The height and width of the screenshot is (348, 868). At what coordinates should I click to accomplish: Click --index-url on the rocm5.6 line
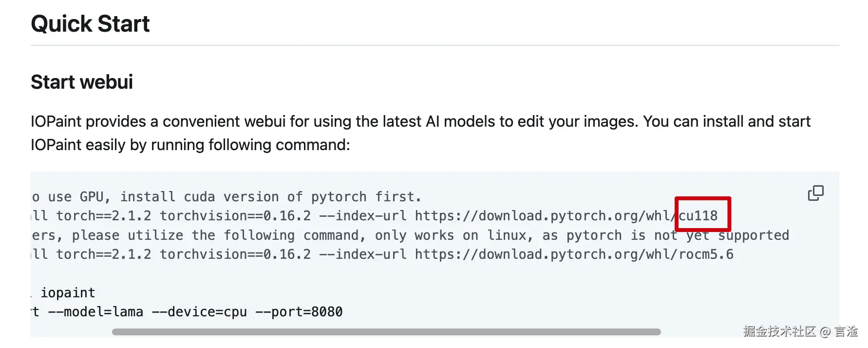click(x=363, y=254)
